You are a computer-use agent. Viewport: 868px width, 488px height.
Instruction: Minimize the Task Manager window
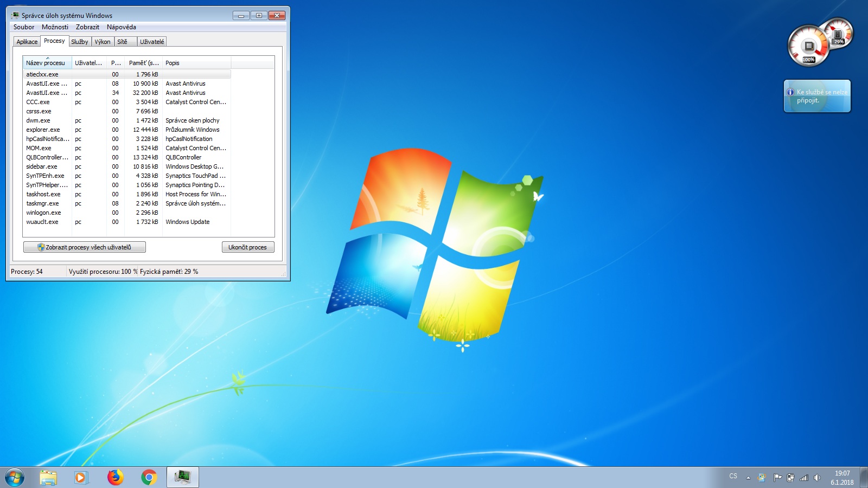[241, 15]
